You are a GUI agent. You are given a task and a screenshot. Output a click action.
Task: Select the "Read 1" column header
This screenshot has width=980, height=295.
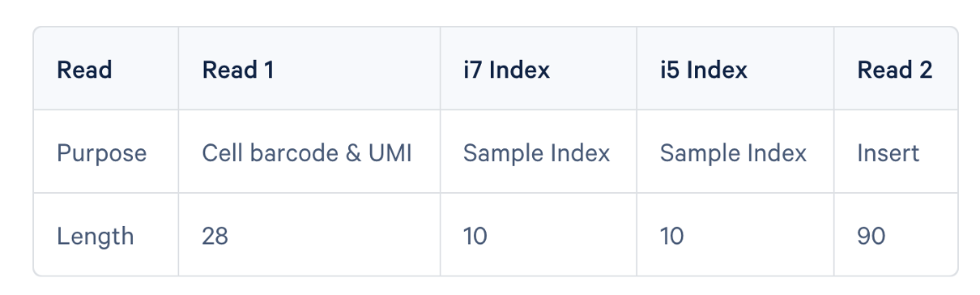tap(309, 69)
